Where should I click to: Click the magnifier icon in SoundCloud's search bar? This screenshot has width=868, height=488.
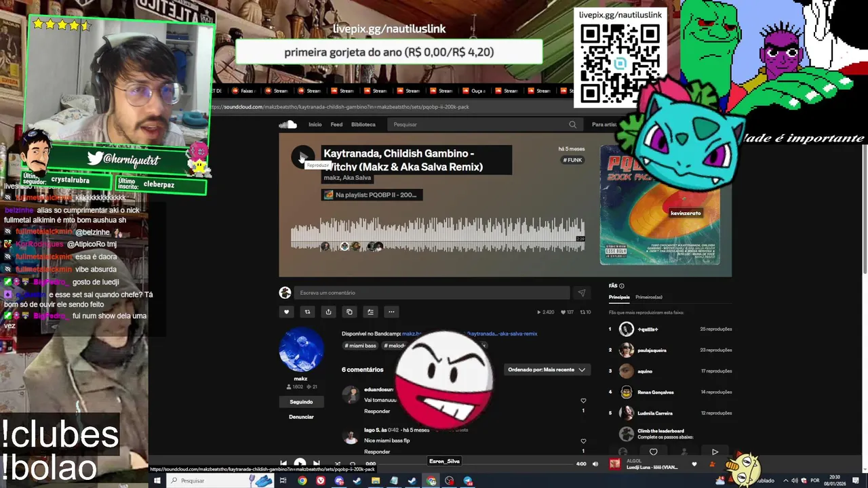572,125
